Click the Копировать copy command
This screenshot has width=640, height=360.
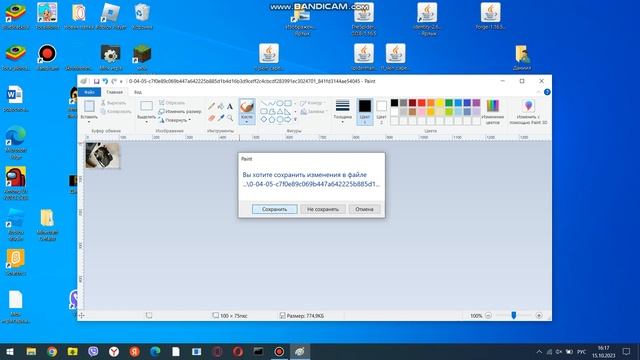point(116,111)
